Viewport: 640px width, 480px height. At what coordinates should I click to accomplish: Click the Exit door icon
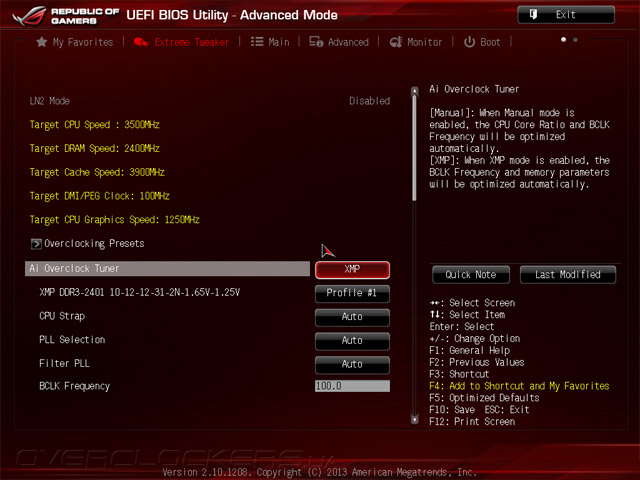point(533,14)
